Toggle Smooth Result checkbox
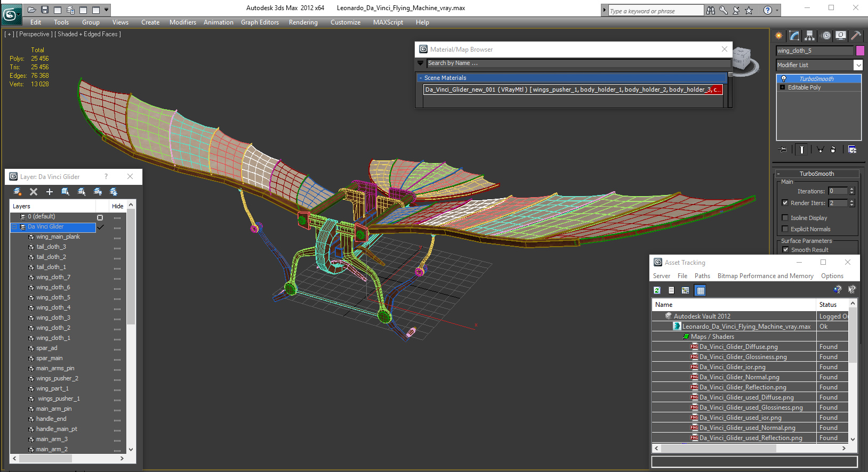The image size is (868, 472). (x=785, y=250)
